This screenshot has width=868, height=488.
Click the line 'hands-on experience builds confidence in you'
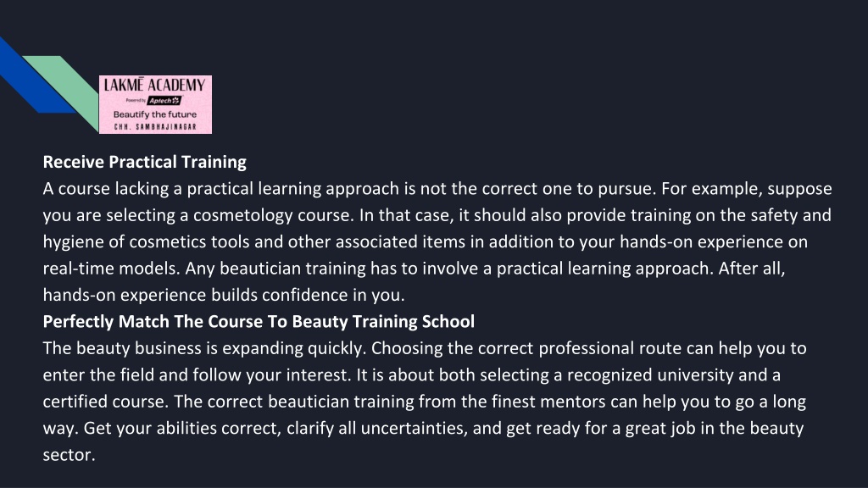point(224,295)
